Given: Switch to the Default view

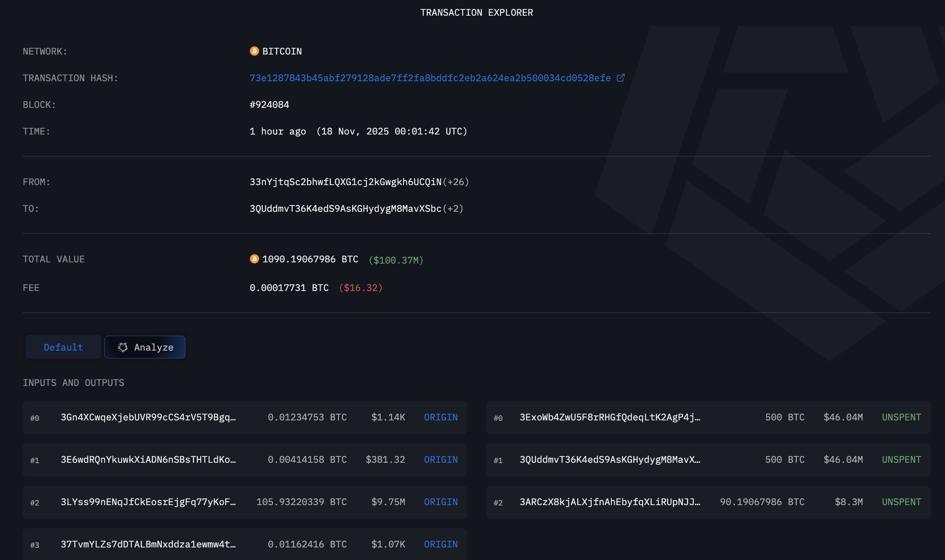Looking at the screenshot, I should click(x=63, y=347).
